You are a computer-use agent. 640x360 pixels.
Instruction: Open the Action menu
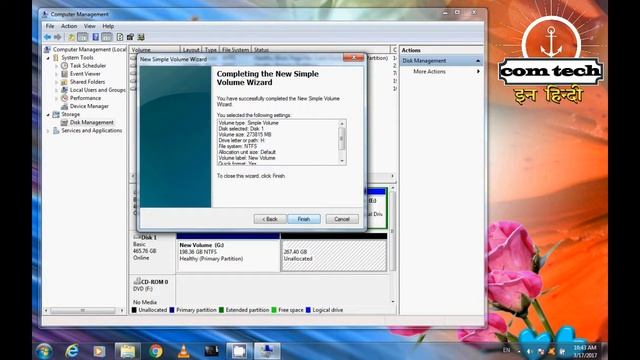point(69,26)
